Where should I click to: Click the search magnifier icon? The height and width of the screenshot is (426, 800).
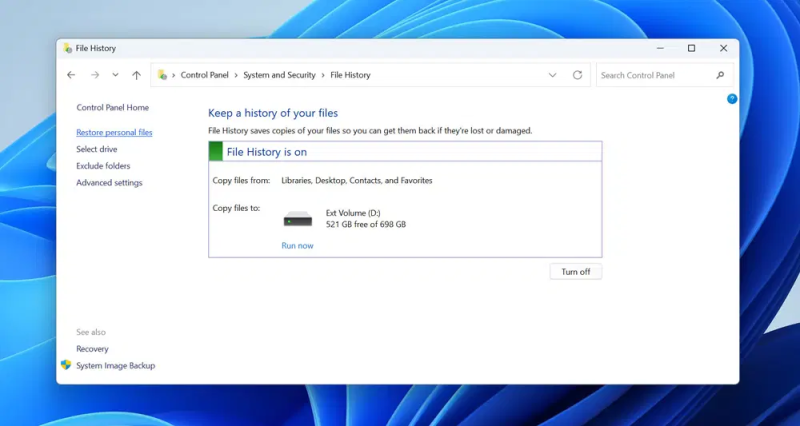720,75
